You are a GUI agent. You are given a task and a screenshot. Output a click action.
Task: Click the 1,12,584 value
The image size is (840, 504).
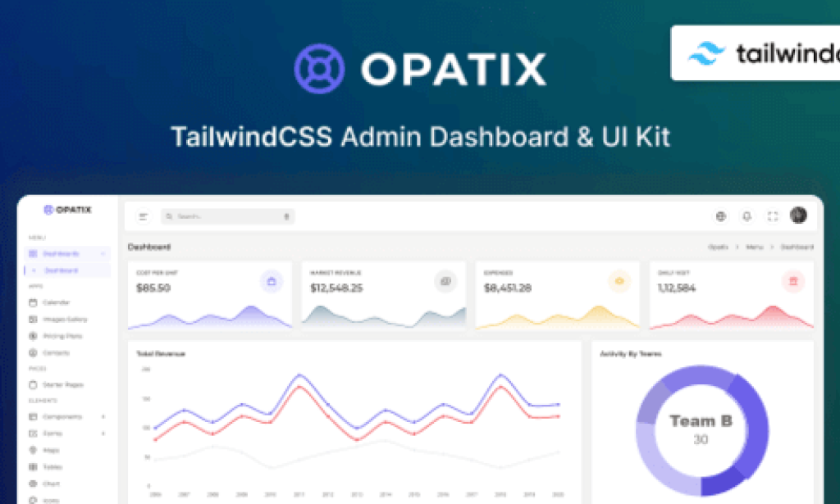[677, 288]
